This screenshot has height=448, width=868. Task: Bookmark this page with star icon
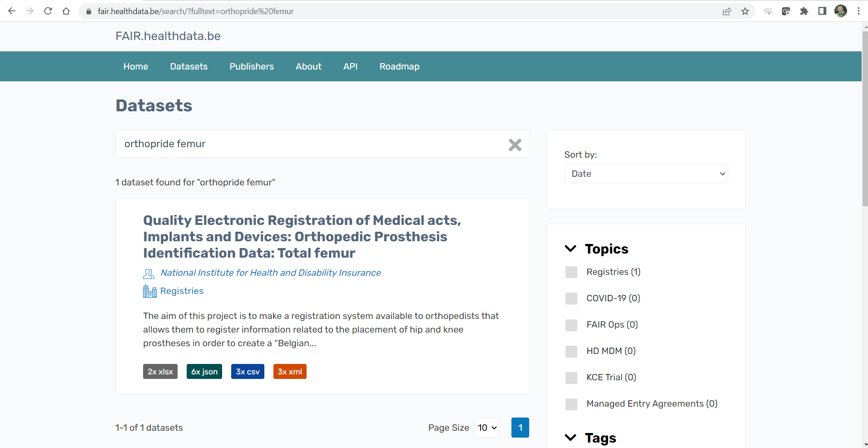tap(745, 11)
